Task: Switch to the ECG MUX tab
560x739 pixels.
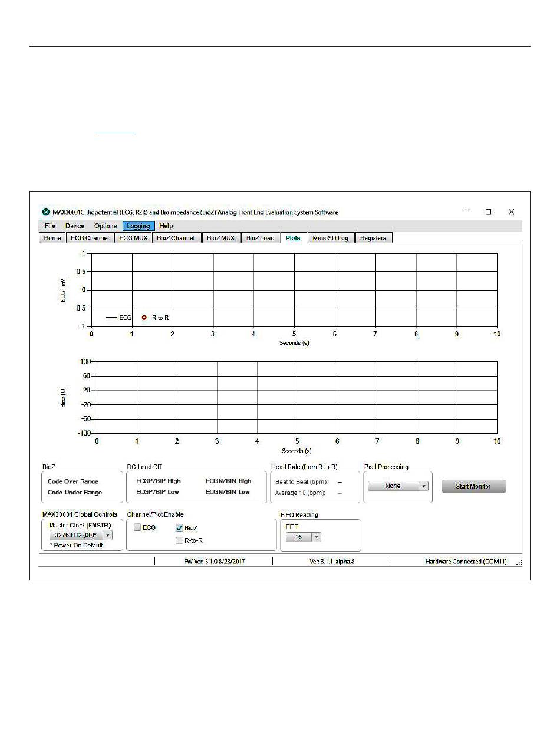Action: pos(133,238)
